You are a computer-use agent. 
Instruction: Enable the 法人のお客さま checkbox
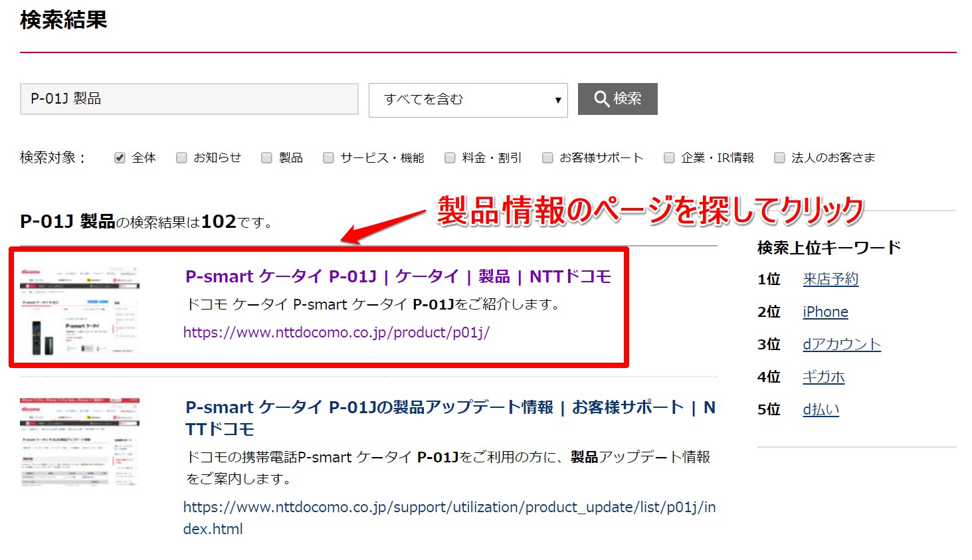click(779, 157)
